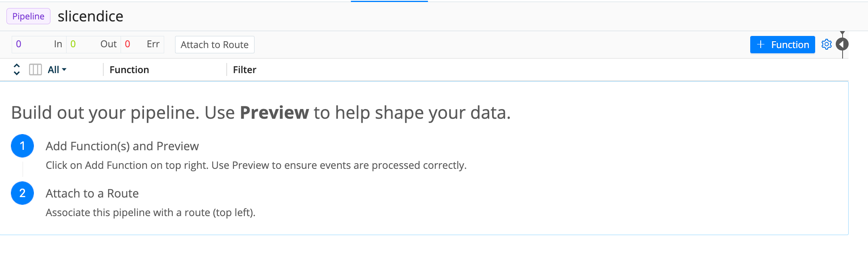Viewport: 868px width, 269px height.
Task: Click the purple Pipeline badge
Action: 28,16
